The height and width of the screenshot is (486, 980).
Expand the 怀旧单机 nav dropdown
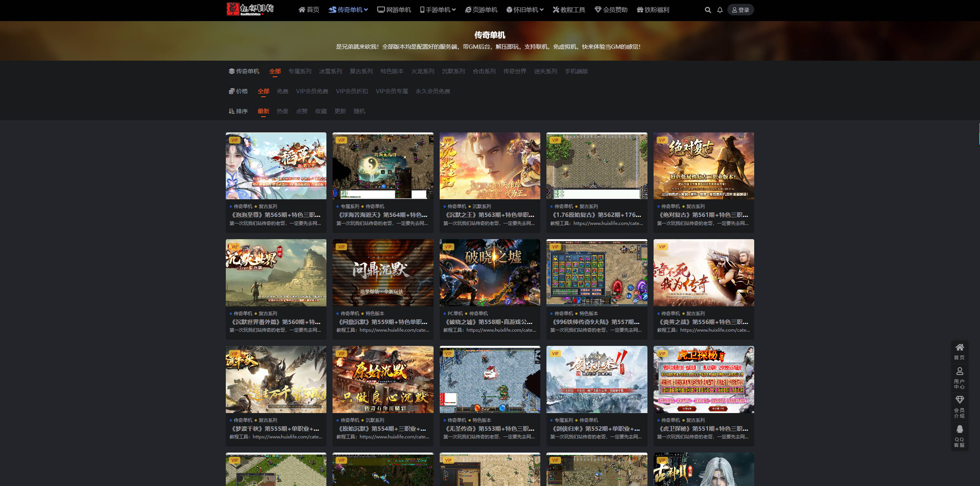pos(525,10)
